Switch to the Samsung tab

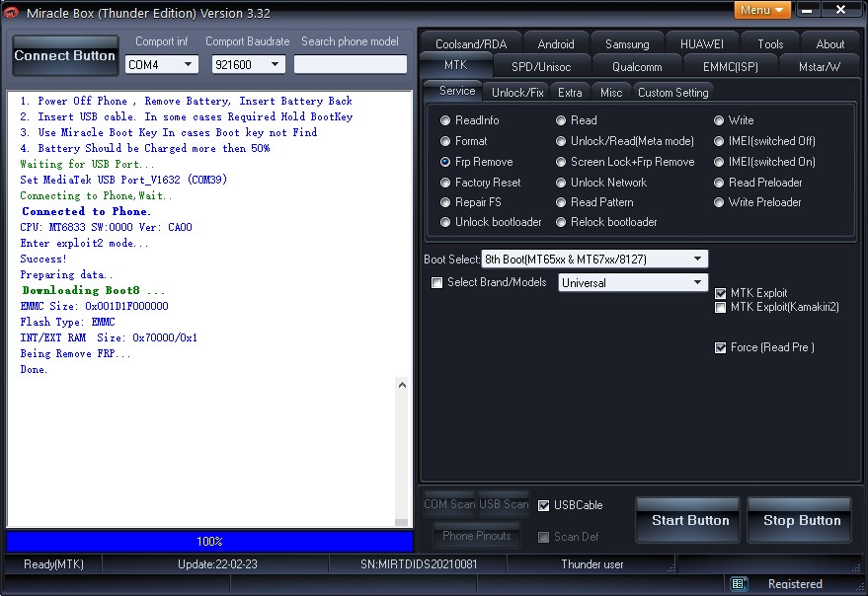click(x=627, y=43)
